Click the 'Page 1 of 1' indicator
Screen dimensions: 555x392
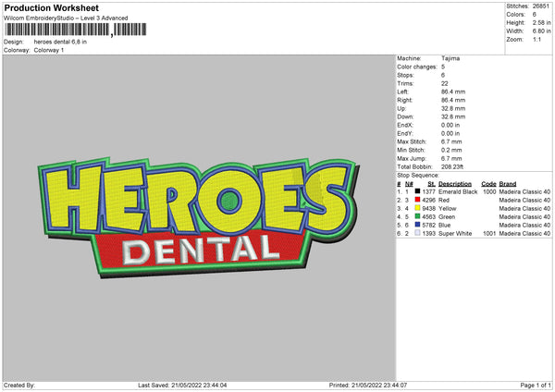536,386
